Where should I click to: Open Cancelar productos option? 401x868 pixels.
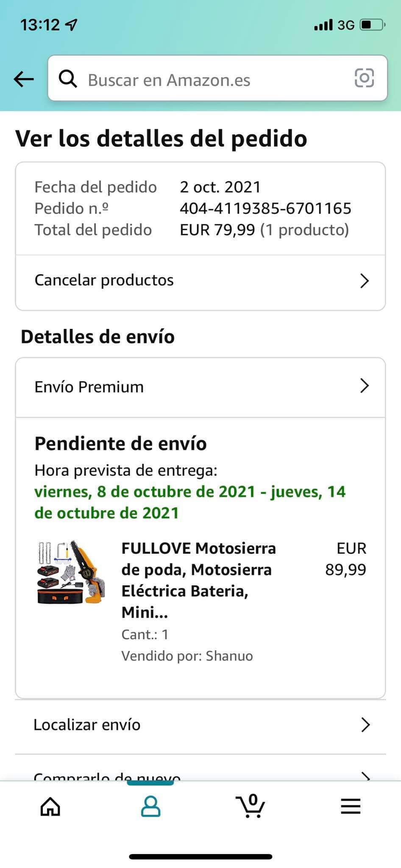coord(104,281)
